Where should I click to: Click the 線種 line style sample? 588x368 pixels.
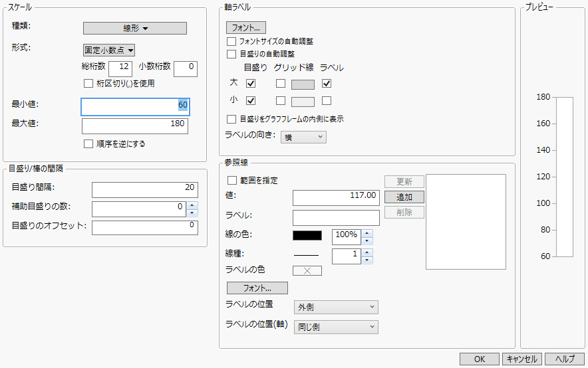point(307,255)
